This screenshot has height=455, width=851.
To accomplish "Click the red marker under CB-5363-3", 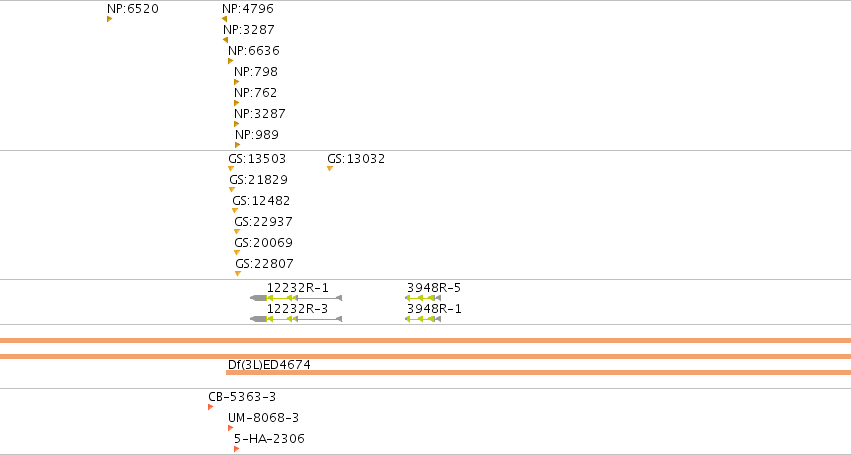I will pos(211,407).
